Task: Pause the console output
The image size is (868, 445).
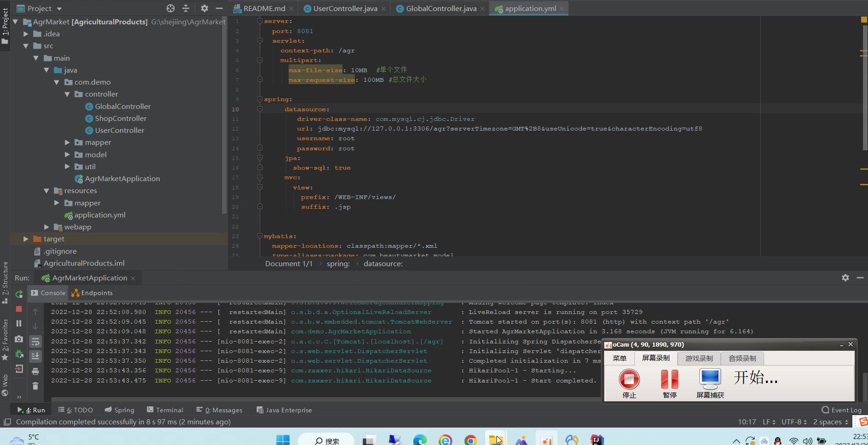Action: click(x=19, y=324)
